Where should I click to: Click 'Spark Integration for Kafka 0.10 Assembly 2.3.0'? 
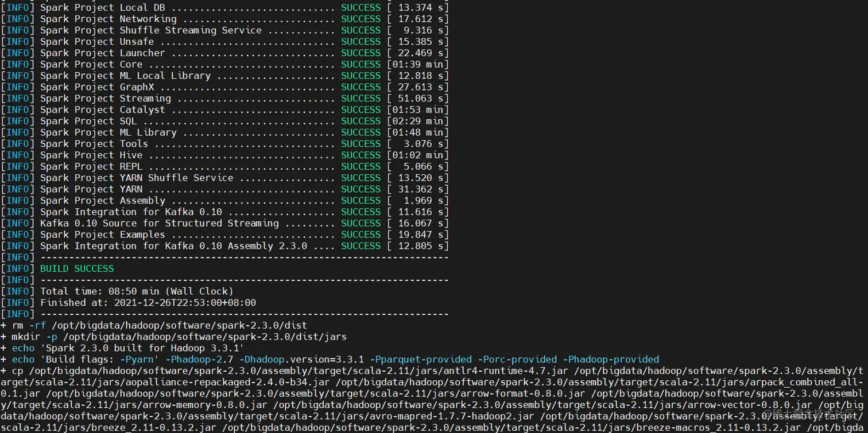pos(173,246)
